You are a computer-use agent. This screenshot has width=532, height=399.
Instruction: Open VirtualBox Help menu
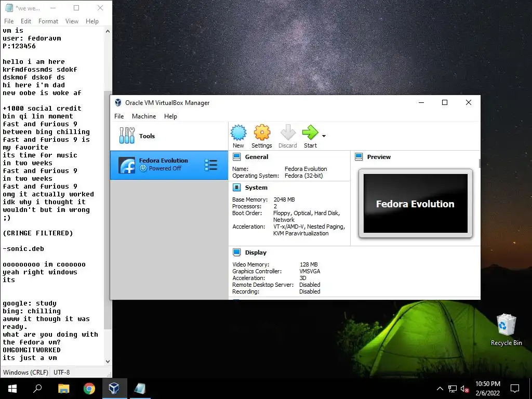tap(170, 116)
